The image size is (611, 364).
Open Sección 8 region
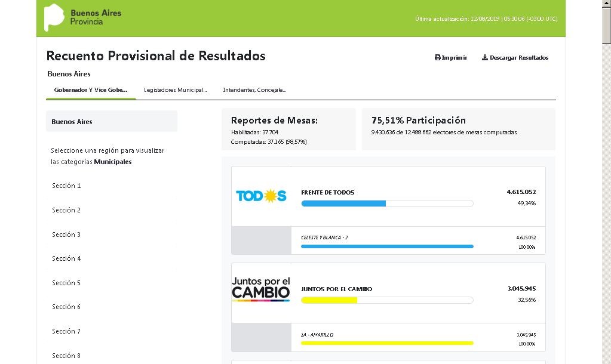point(66,356)
